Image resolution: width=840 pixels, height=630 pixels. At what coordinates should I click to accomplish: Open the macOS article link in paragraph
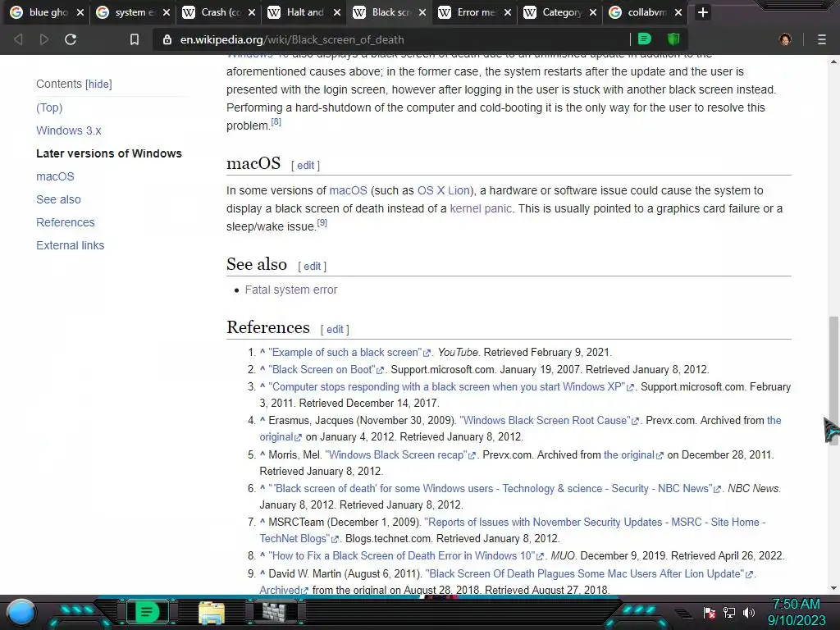pos(348,190)
